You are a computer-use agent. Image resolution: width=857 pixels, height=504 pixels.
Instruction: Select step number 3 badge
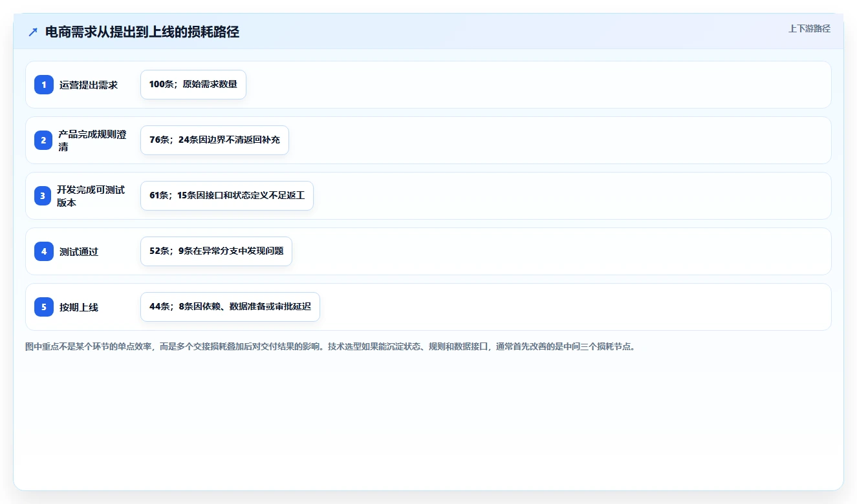pyautogui.click(x=43, y=196)
